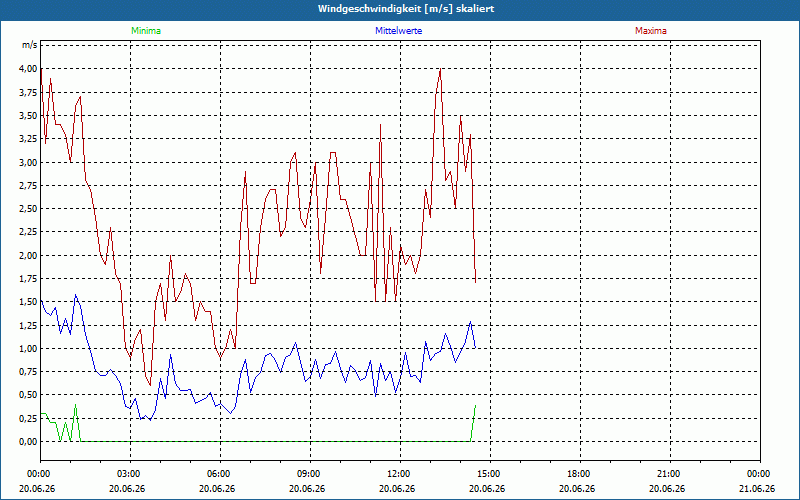Click the green Minima spike near 01:10

(x=76, y=405)
